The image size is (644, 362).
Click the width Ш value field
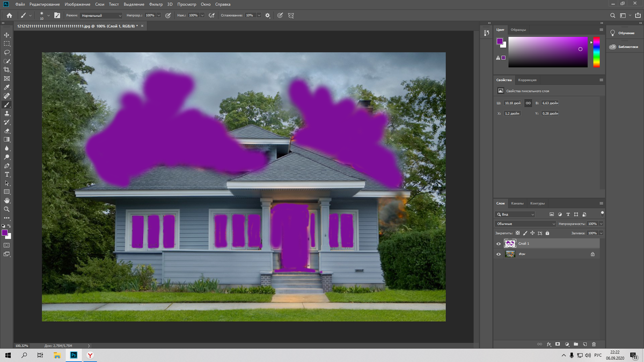(513, 103)
